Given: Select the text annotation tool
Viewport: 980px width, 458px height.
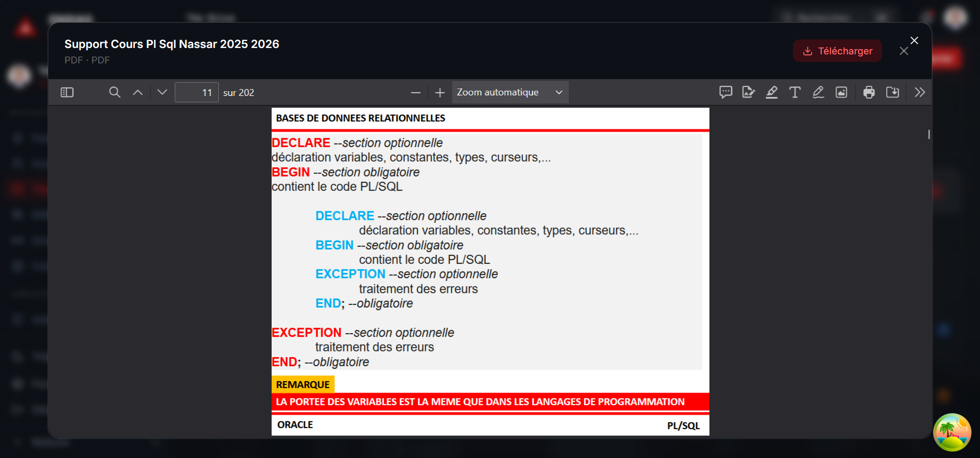Looking at the screenshot, I should [795, 92].
